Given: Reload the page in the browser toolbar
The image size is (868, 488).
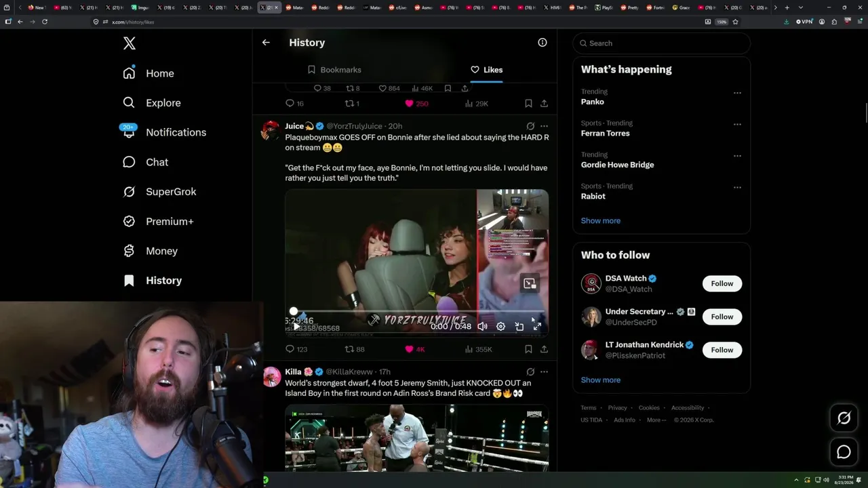Looking at the screenshot, I should 45,22.
